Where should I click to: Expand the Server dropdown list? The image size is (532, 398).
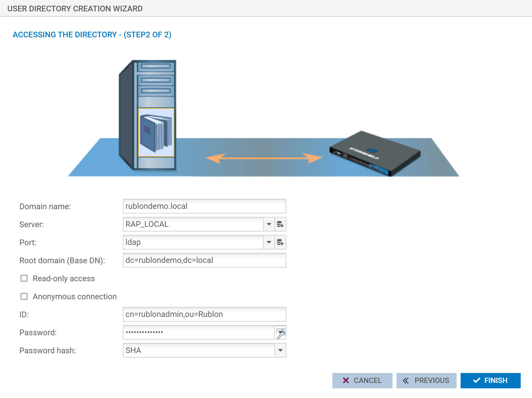(269, 224)
